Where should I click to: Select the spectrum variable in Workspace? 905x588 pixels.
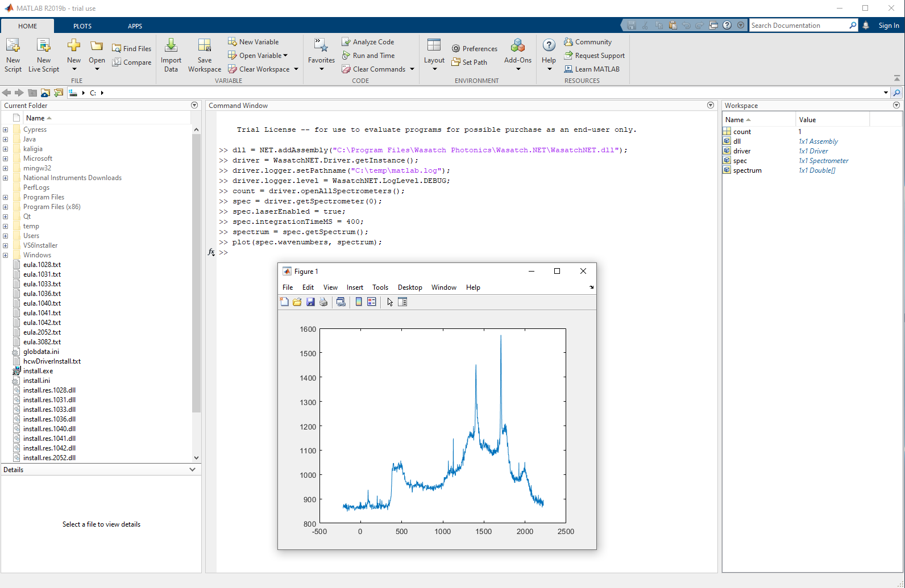[x=747, y=170]
